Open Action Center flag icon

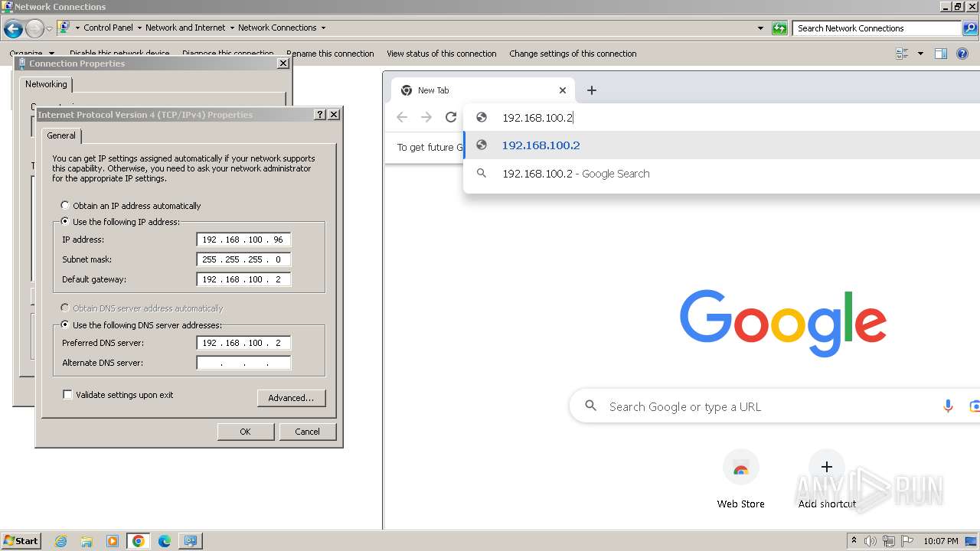click(907, 541)
